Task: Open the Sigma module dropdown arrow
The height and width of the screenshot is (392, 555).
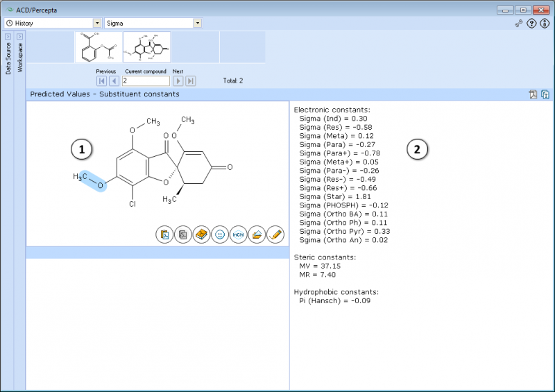Action: [198, 24]
